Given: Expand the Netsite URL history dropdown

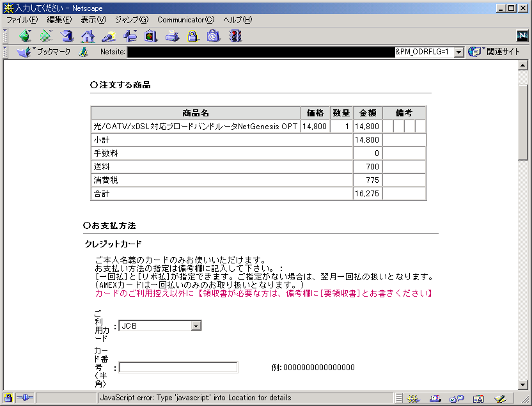Looking at the screenshot, I should [458, 52].
